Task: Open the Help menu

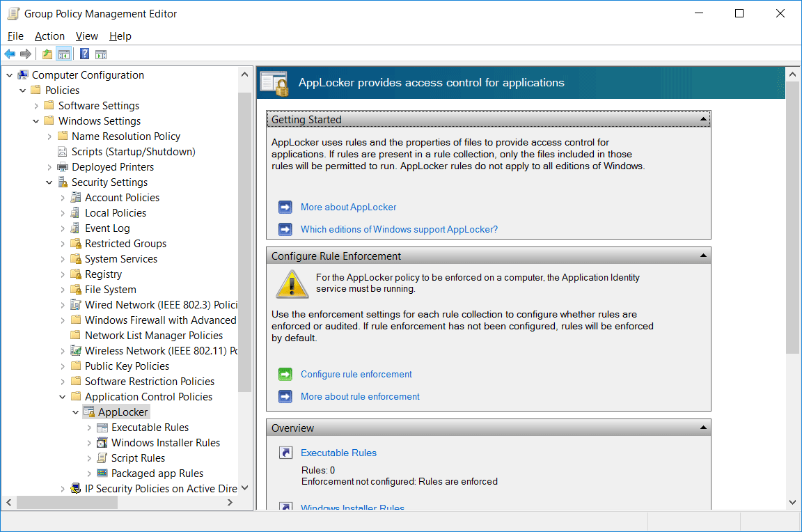Action: (x=120, y=36)
